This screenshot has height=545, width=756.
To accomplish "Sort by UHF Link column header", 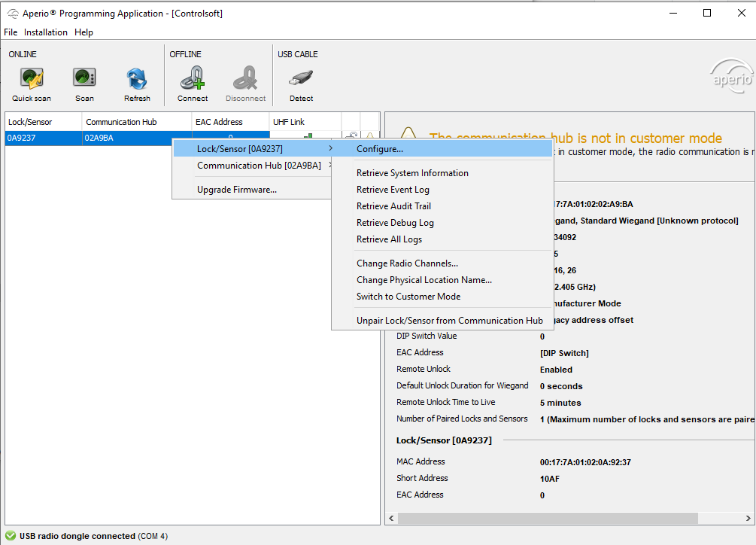I will pyautogui.click(x=305, y=122).
